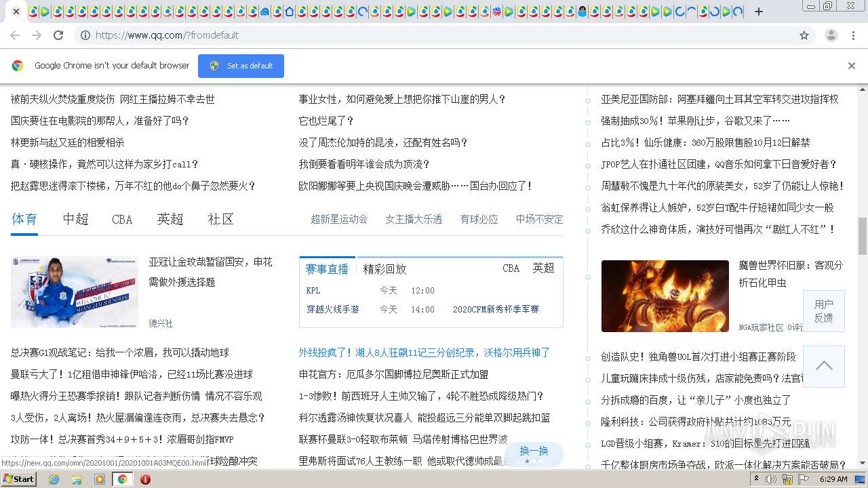Open the World of Warcraft fire image

click(x=665, y=296)
